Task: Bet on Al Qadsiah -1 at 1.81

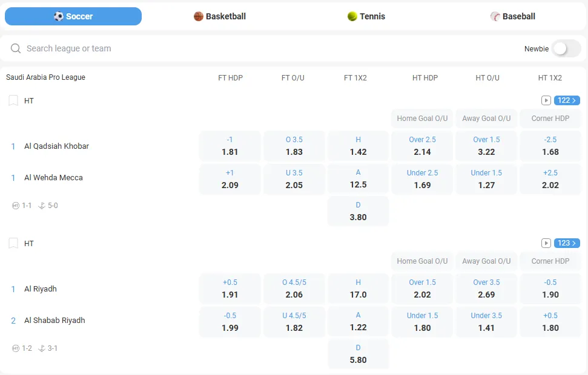Action: pyautogui.click(x=230, y=146)
